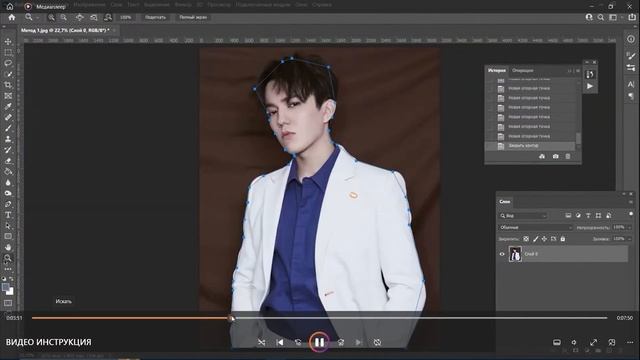The height and width of the screenshot is (360, 640).
Task: Hide Layer 0 using the eye icon
Action: [x=502, y=254]
